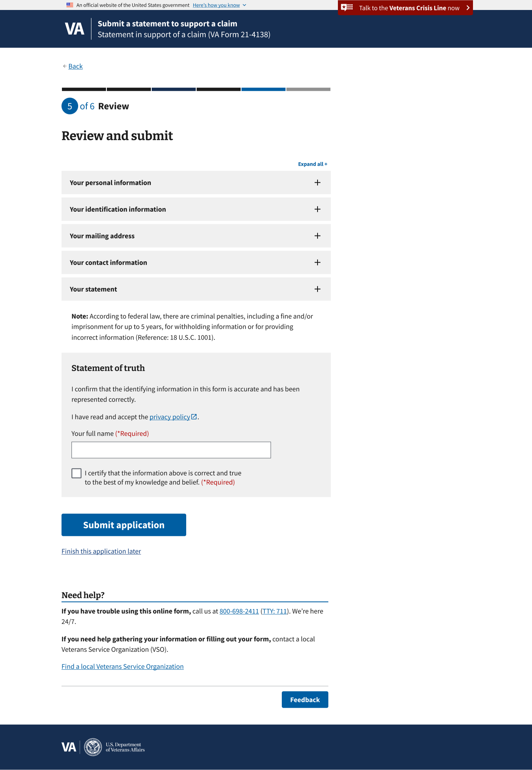Open Finish this application later link
Image resolution: width=532 pixels, height=770 pixels.
pyautogui.click(x=101, y=551)
